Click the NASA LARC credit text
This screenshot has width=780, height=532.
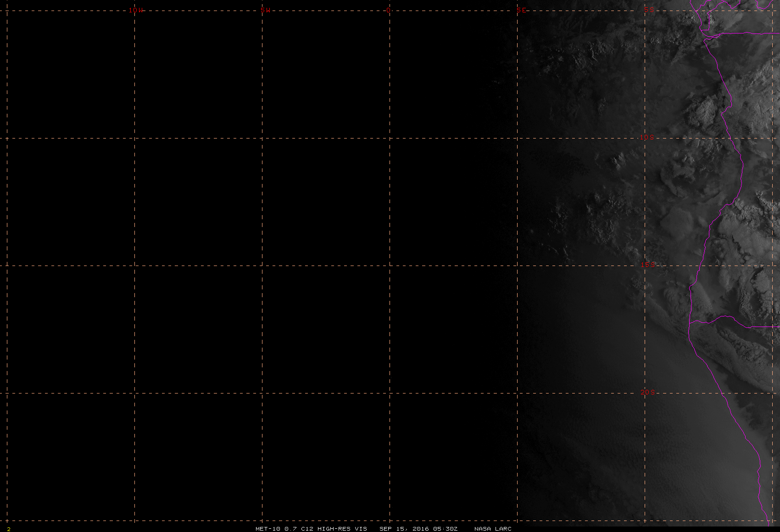click(x=493, y=529)
